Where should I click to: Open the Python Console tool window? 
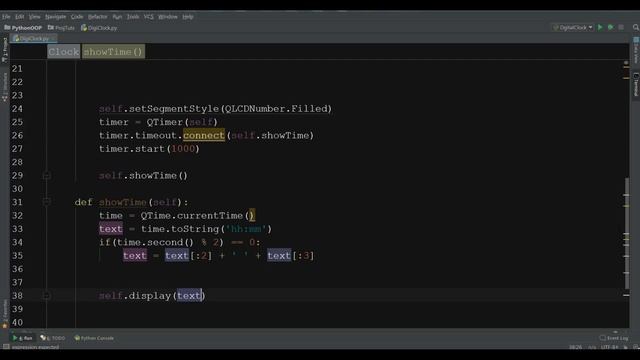pyautogui.click(x=94, y=338)
